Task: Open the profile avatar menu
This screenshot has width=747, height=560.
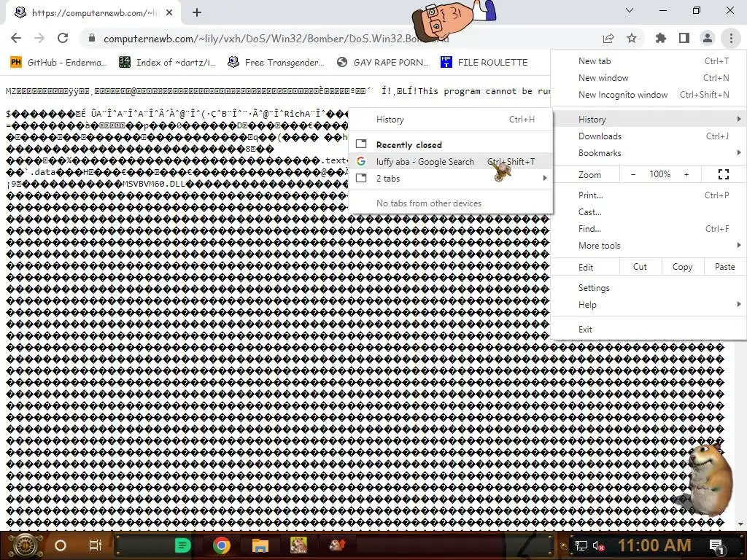Action: pyautogui.click(x=708, y=38)
